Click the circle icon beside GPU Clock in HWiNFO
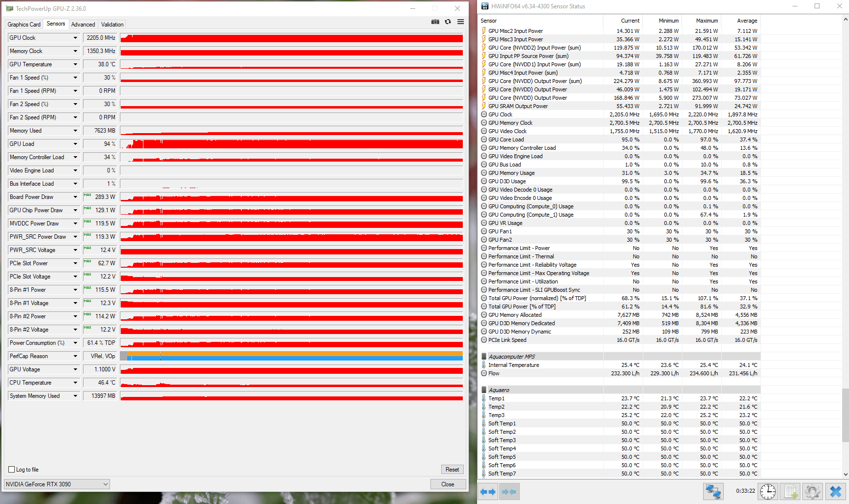 (484, 114)
